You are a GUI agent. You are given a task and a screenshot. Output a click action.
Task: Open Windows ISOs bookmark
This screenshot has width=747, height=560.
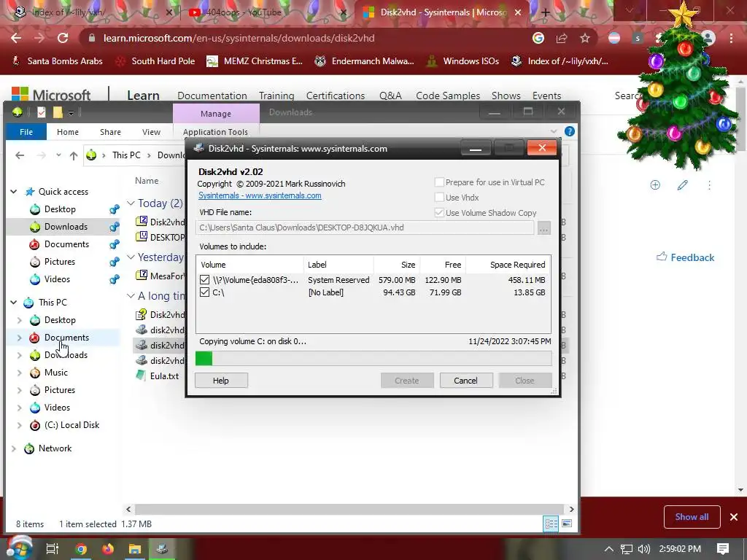[x=462, y=61]
